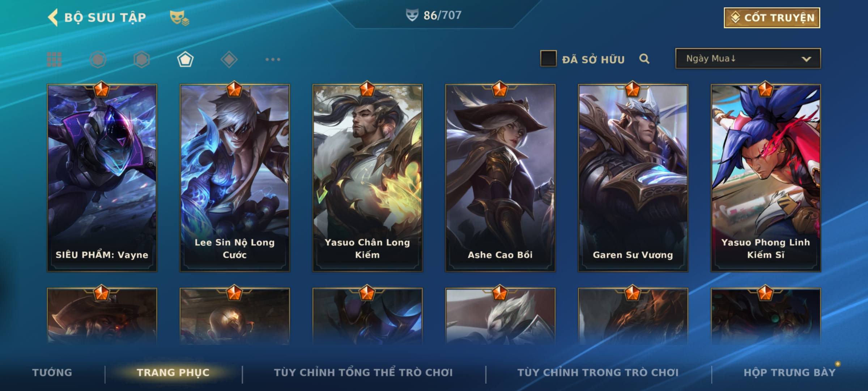The width and height of the screenshot is (868, 391).
Task: Select the circular rarity filter icon
Action: point(98,59)
